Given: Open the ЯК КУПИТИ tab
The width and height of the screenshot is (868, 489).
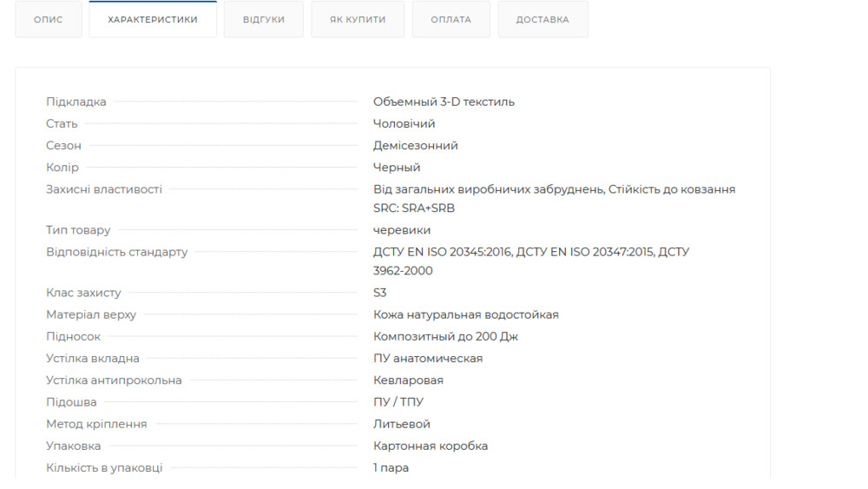Looking at the screenshot, I should click(x=358, y=19).
